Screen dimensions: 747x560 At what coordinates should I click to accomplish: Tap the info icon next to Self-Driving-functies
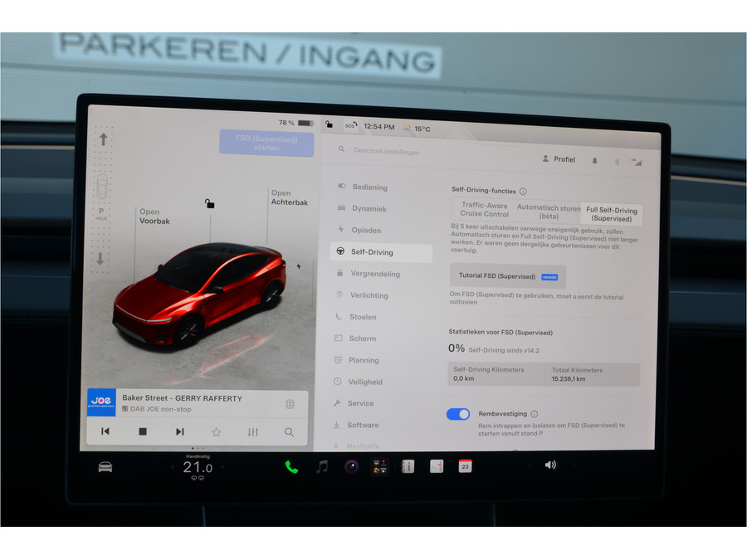(523, 192)
